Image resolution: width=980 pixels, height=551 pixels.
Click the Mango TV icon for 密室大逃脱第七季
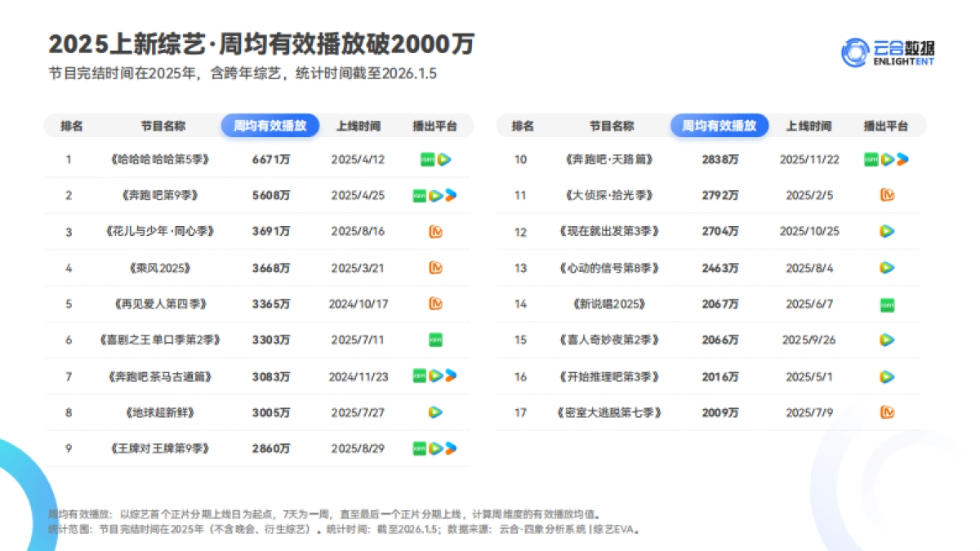(887, 412)
